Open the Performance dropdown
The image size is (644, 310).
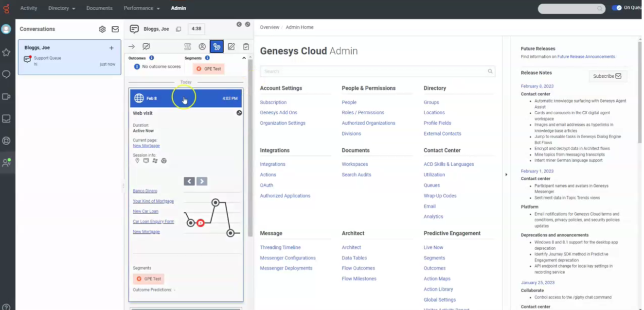click(142, 8)
